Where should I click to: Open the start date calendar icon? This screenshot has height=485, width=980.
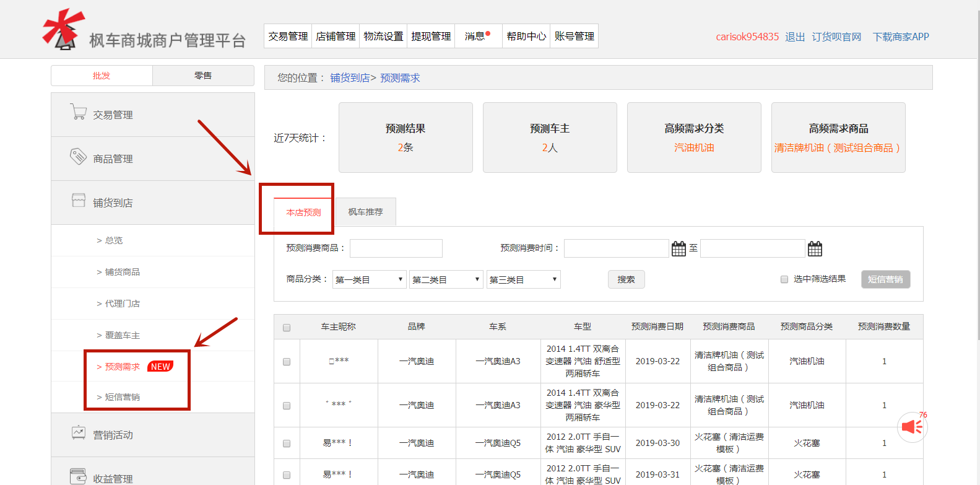(679, 249)
